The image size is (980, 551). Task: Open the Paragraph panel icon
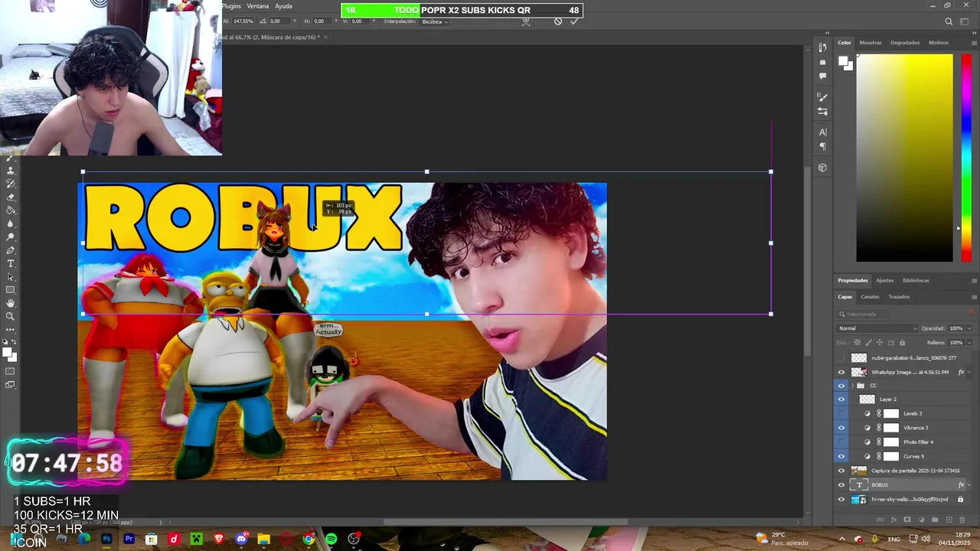coord(822,146)
